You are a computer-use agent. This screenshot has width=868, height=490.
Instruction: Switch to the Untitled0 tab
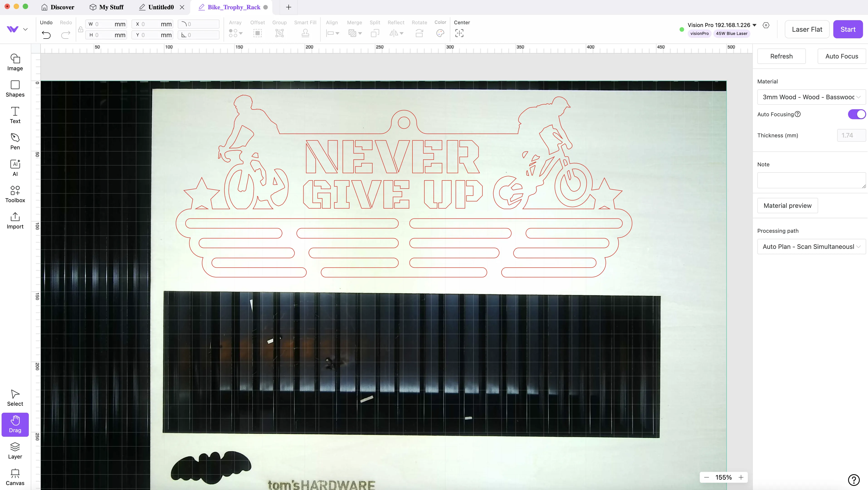point(161,7)
